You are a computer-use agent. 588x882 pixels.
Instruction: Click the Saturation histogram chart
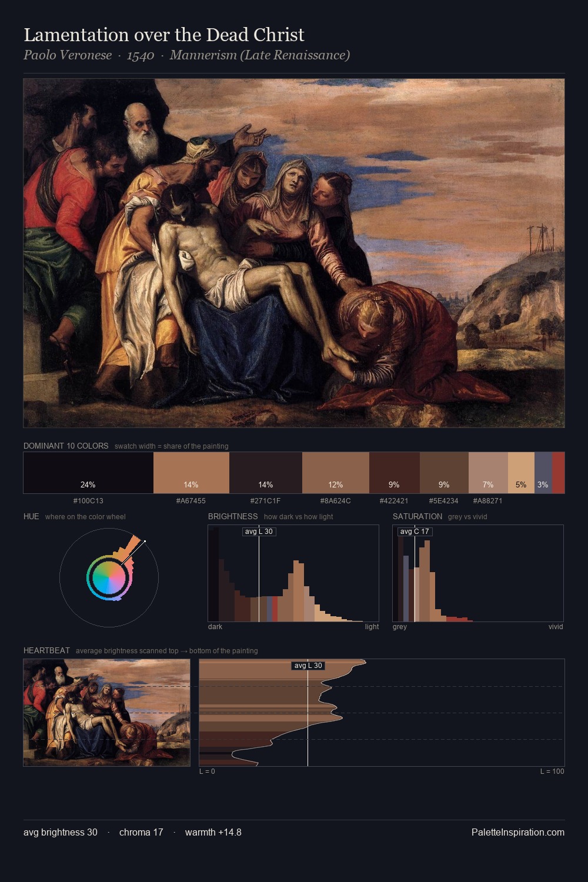478,573
